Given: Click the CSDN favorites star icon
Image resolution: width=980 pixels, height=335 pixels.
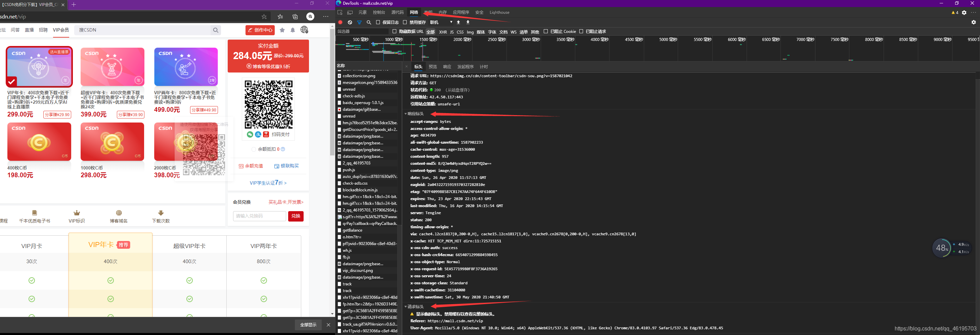Looking at the screenshot, I should coord(282,30).
